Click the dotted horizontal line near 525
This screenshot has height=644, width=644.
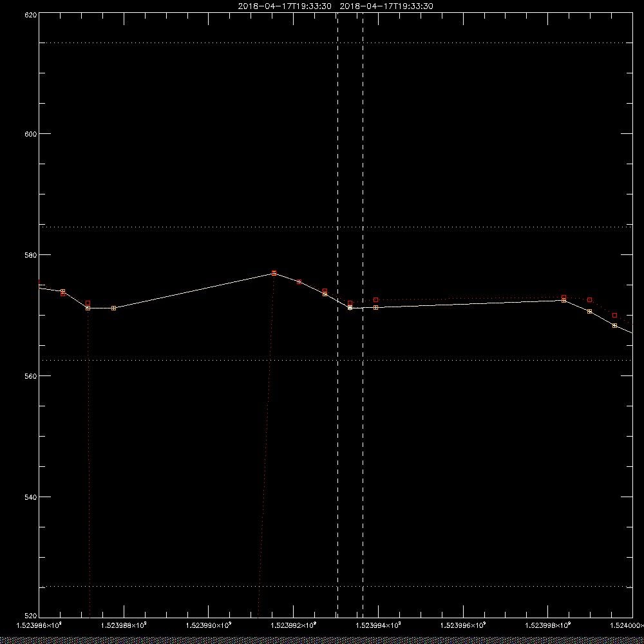[336, 587]
